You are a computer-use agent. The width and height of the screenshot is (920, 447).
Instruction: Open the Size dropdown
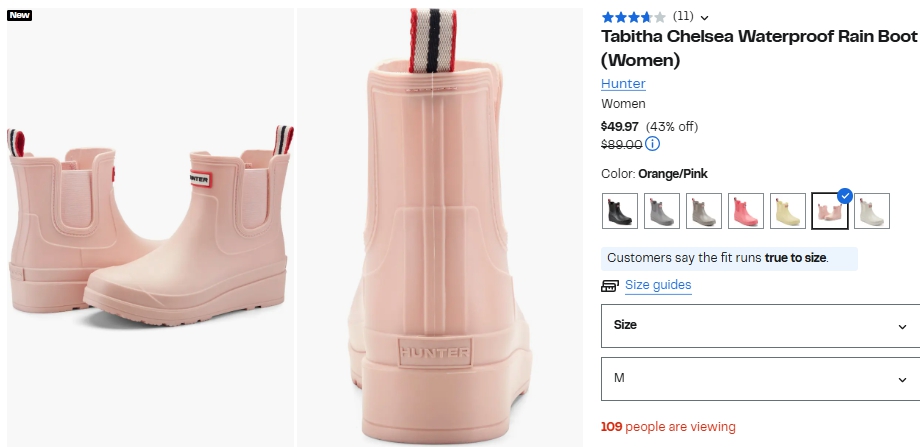(760, 326)
